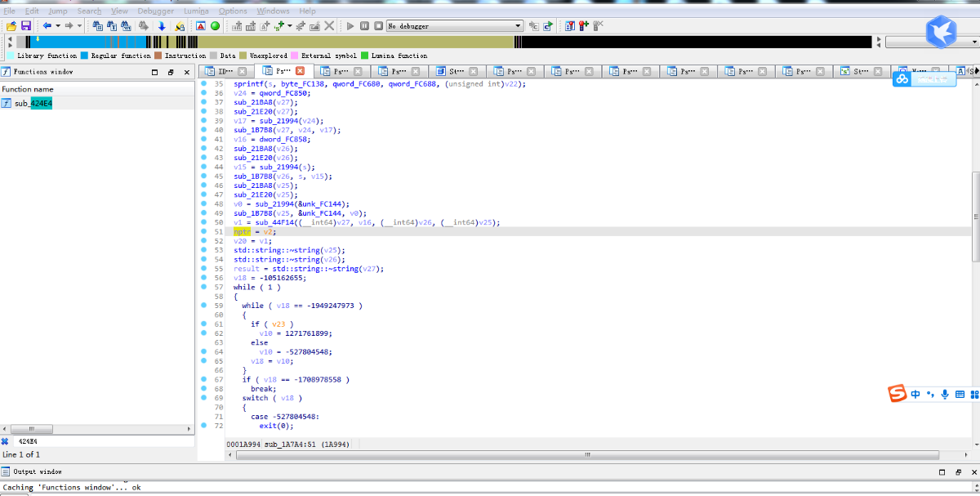Click the pseudocode view horizontal scrollbar
The width and height of the screenshot is (980, 496).
point(586,454)
